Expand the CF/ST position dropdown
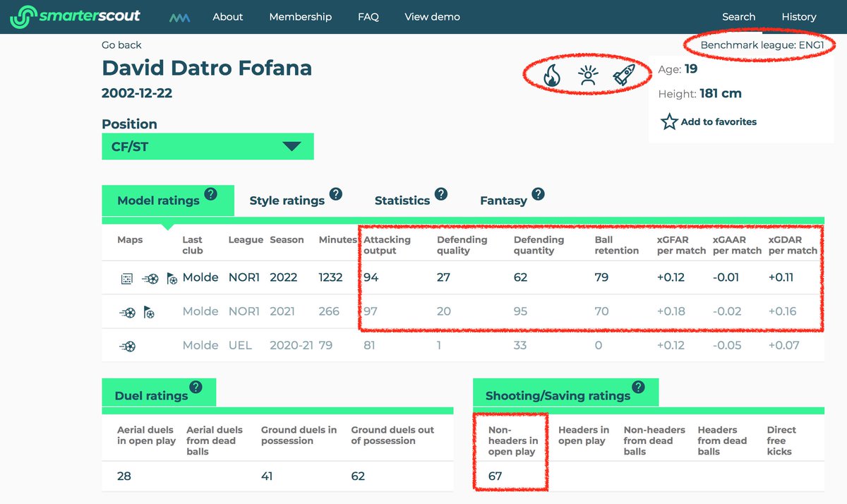847x504 pixels. (x=208, y=146)
